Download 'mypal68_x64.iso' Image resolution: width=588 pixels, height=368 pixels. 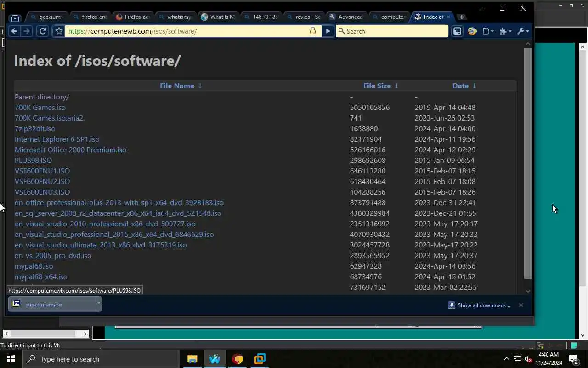[41, 276]
